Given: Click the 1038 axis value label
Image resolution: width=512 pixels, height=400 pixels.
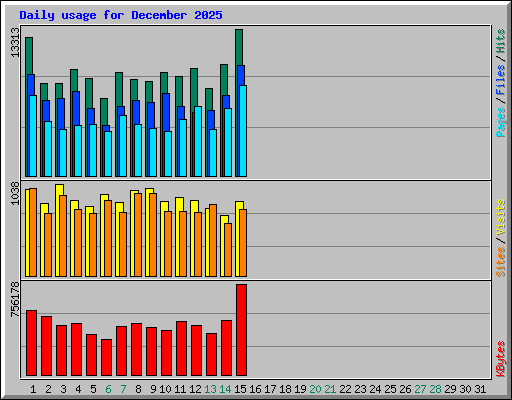Looking at the screenshot, I should [15, 193].
